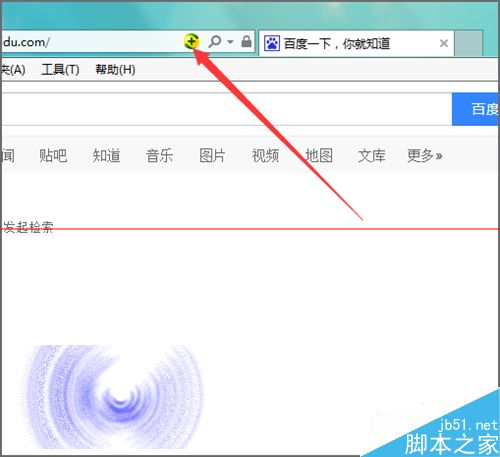Screen dimensions: 500x457
Task: Open the 工具(T) menu
Action: tap(60, 70)
